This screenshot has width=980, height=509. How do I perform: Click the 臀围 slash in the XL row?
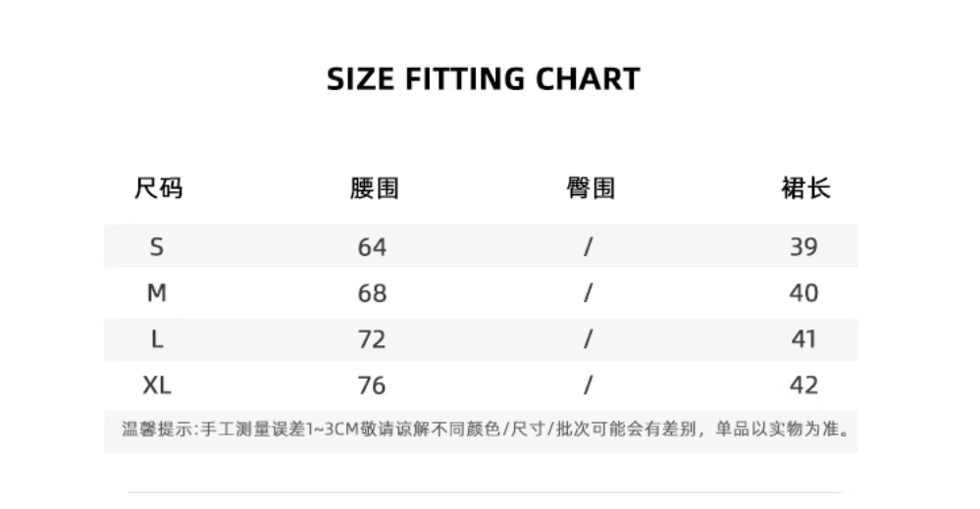[x=588, y=385]
